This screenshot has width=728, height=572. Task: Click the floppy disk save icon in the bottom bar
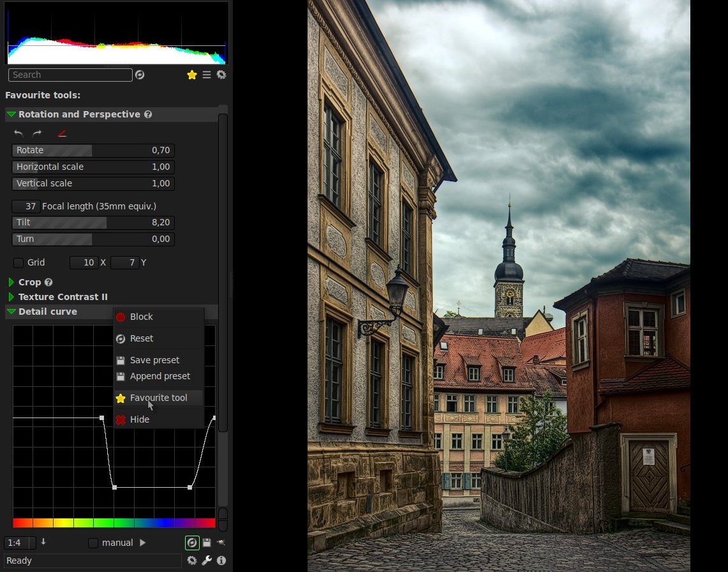(x=207, y=542)
